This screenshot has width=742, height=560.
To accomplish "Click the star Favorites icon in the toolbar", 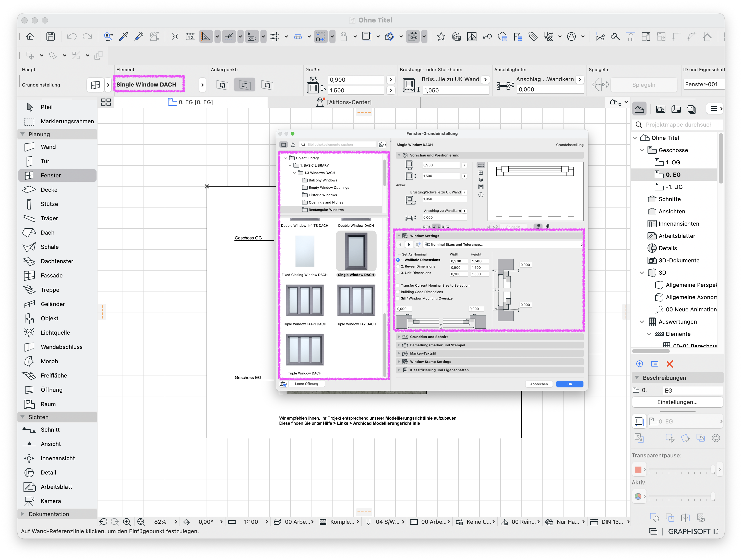I will point(441,36).
